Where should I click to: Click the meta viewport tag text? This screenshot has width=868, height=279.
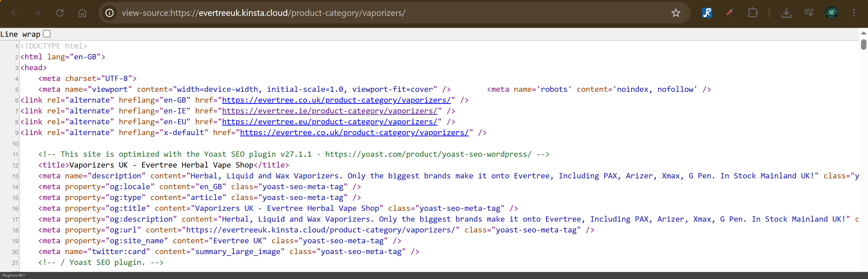pyautogui.click(x=245, y=89)
